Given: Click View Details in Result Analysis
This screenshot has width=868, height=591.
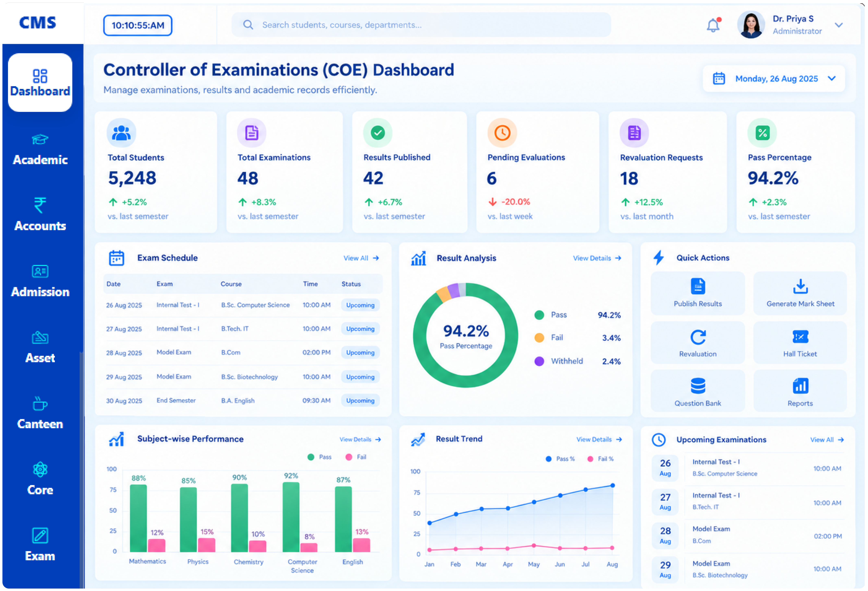Looking at the screenshot, I should click(x=597, y=258).
